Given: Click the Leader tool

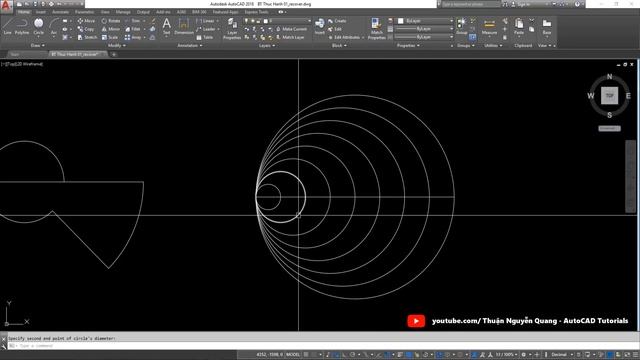Looking at the screenshot, I should [206, 29].
